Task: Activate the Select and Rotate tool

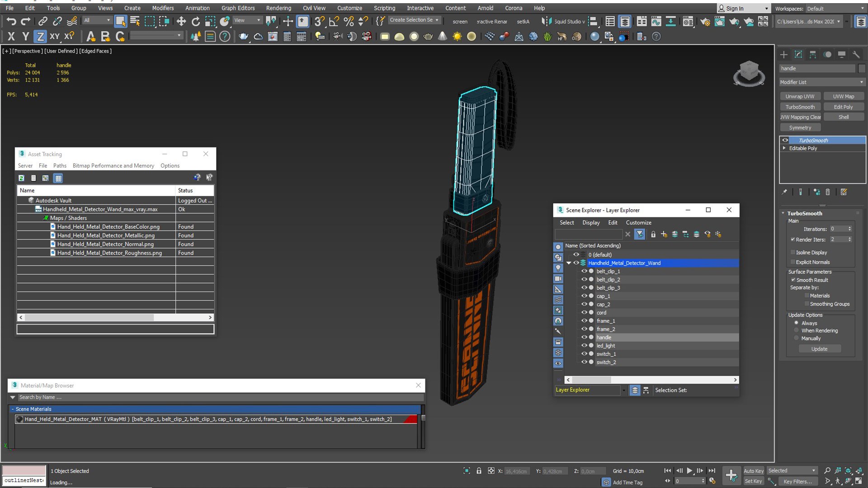Action: pos(196,21)
